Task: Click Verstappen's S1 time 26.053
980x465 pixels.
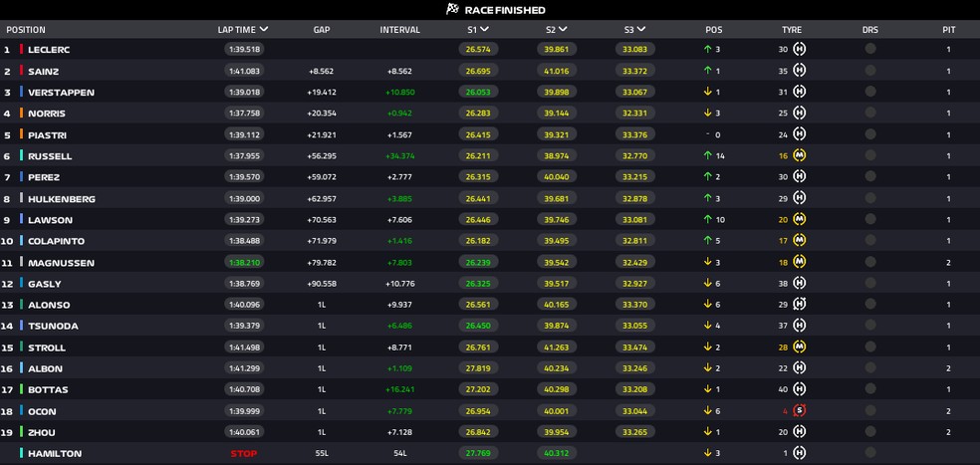Action: click(478, 92)
